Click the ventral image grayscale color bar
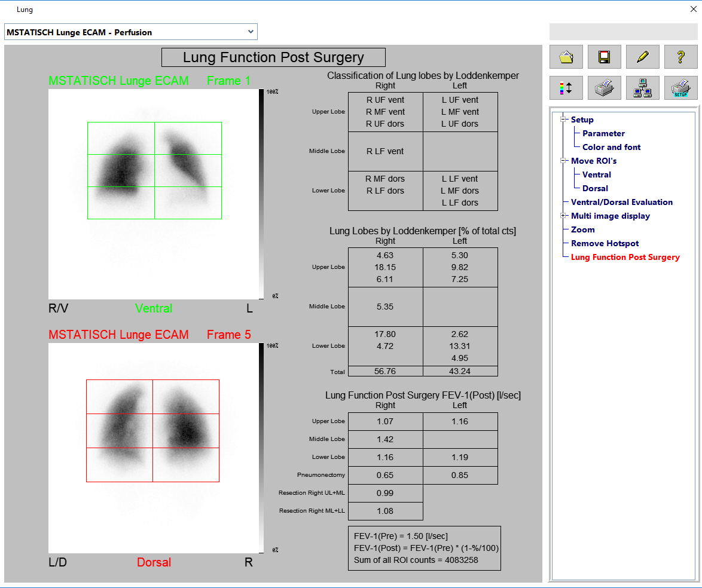Screen dimensions: 702x588 (x=262, y=194)
